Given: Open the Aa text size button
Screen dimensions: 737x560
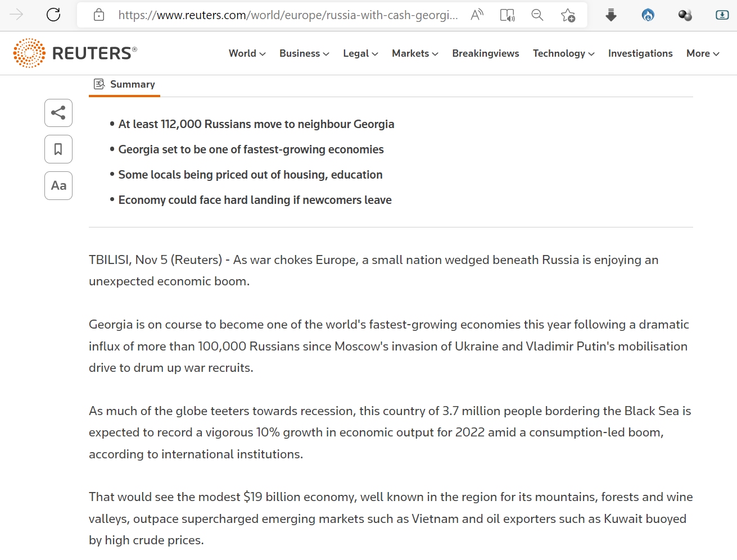Looking at the screenshot, I should point(58,186).
